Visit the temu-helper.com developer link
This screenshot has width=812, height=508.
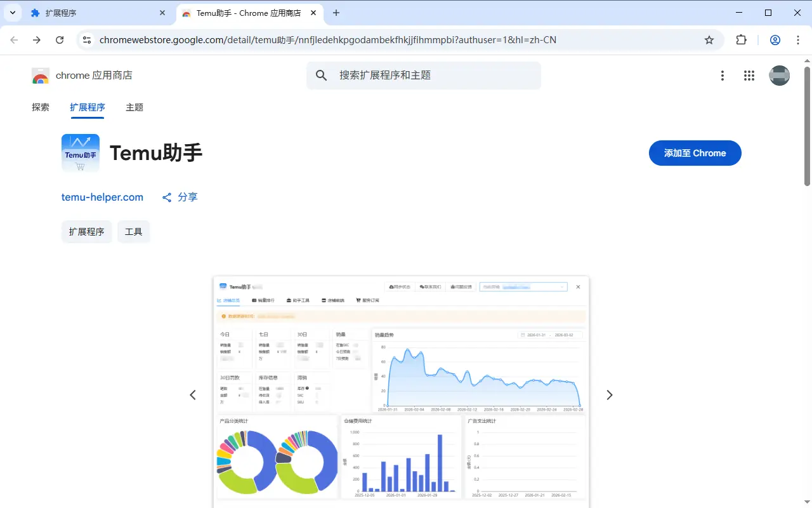tap(102, 197)
